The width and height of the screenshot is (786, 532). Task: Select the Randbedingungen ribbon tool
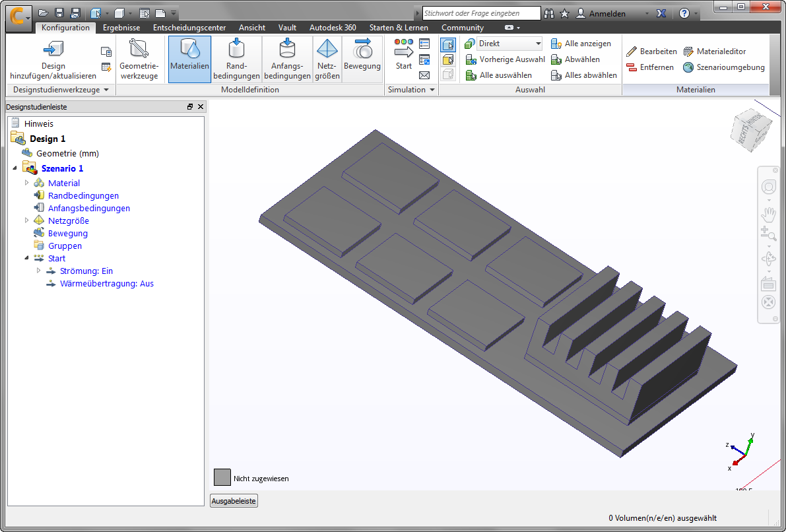236,59
